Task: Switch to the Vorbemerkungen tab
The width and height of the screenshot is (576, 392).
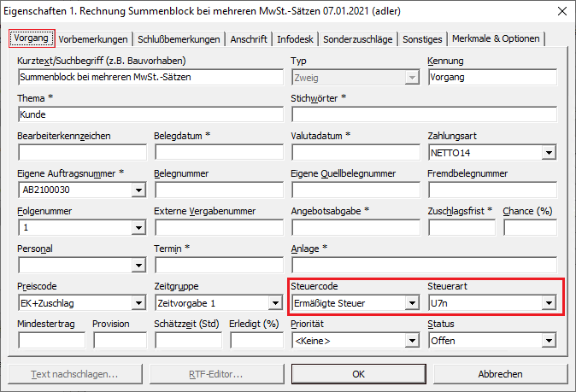Action: [x=94, y=39]
